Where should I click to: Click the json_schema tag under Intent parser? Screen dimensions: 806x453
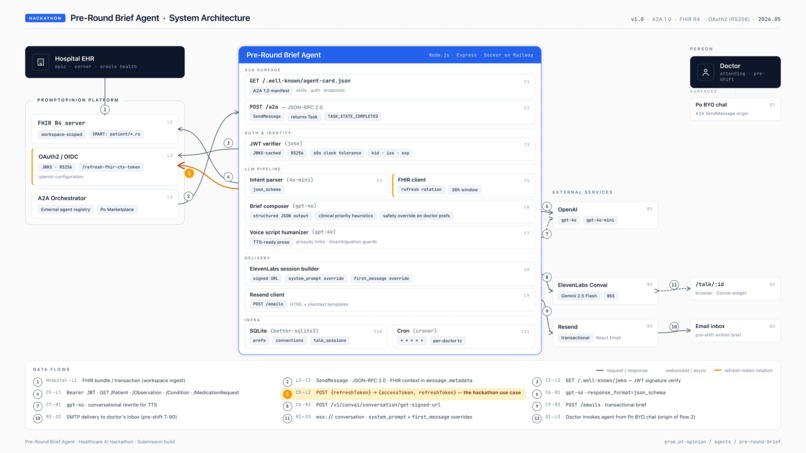(x=267, y=190)
